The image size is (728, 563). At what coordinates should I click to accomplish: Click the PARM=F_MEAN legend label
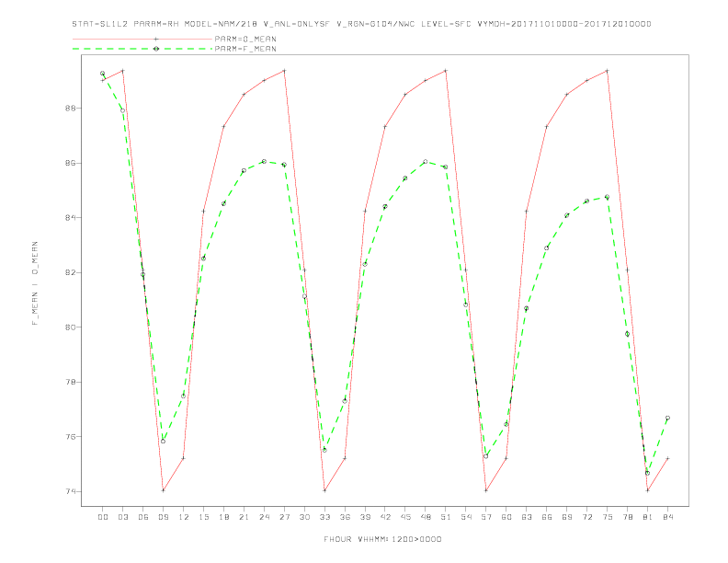click(x=245, y=49)
